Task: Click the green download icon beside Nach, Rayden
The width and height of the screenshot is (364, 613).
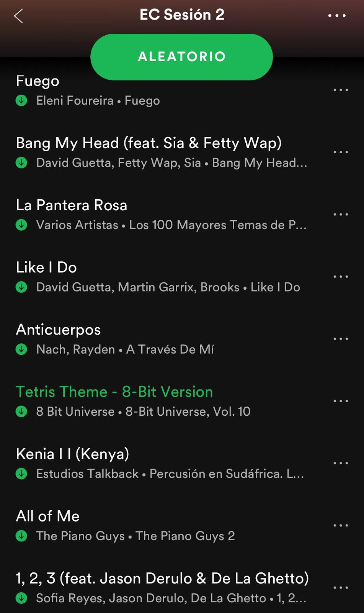Action: (21, 349)
